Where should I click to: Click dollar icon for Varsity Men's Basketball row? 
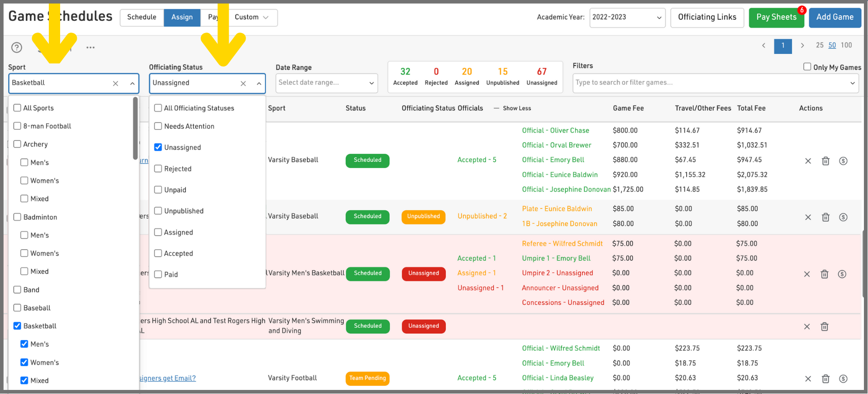click(x=842, y=274)
